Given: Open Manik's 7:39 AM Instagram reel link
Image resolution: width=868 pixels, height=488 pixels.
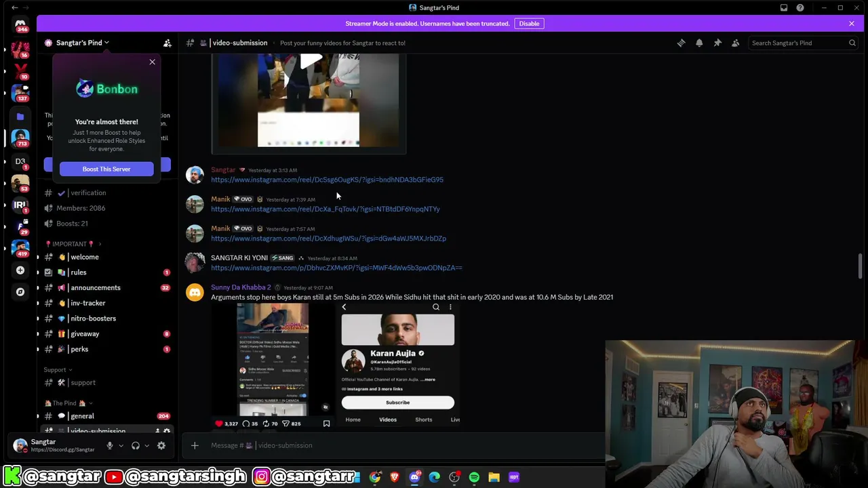Looking at the screenshot, I should [x=325, y=209].
